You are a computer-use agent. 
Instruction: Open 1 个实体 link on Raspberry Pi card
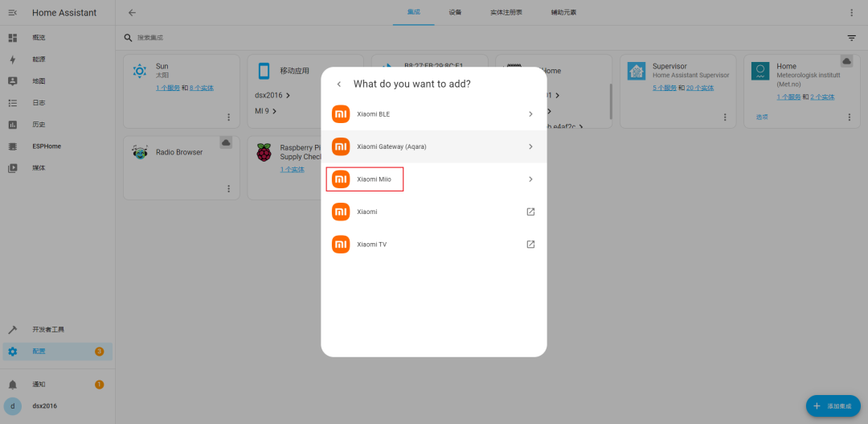pos(293,170)
